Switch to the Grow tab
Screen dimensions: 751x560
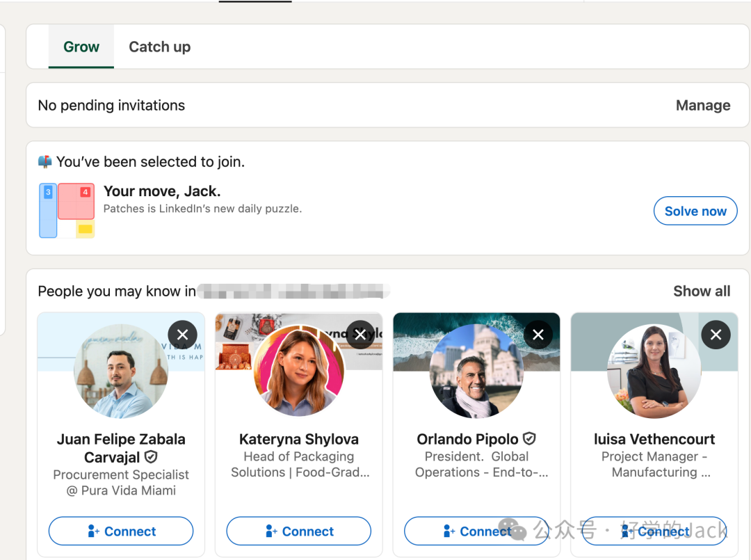[x=81, y=47]
